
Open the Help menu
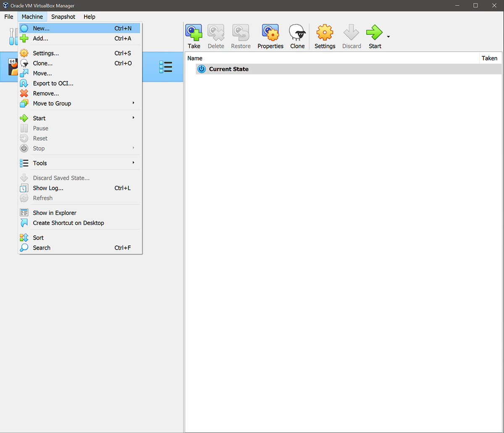[89, 17]
